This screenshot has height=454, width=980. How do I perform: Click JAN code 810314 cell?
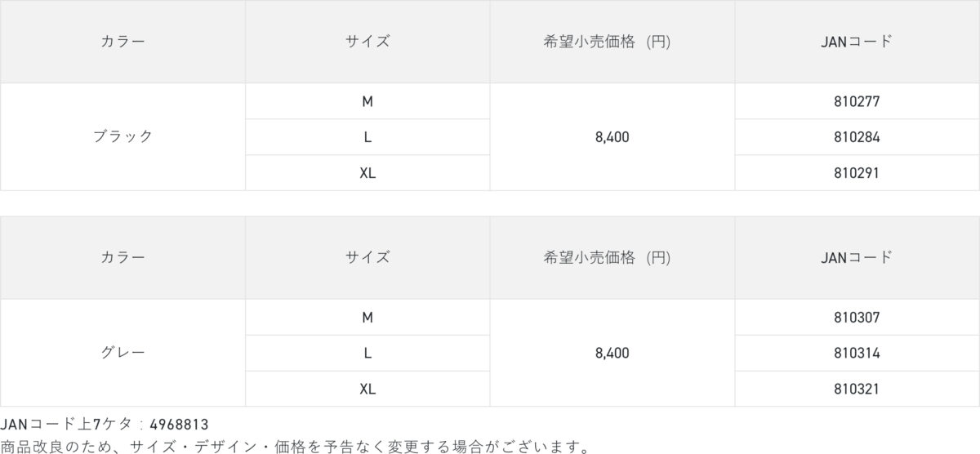click(x=857, y=353)
